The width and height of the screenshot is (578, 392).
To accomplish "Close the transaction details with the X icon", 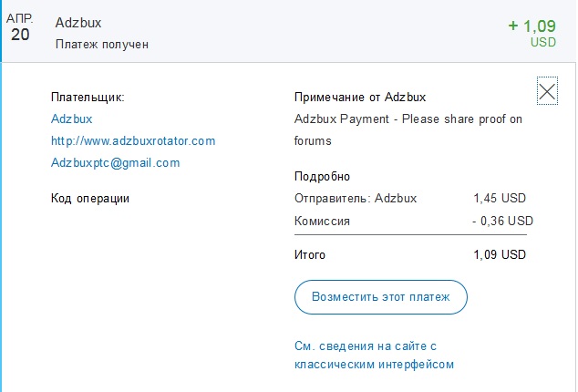I will (547, 91).
